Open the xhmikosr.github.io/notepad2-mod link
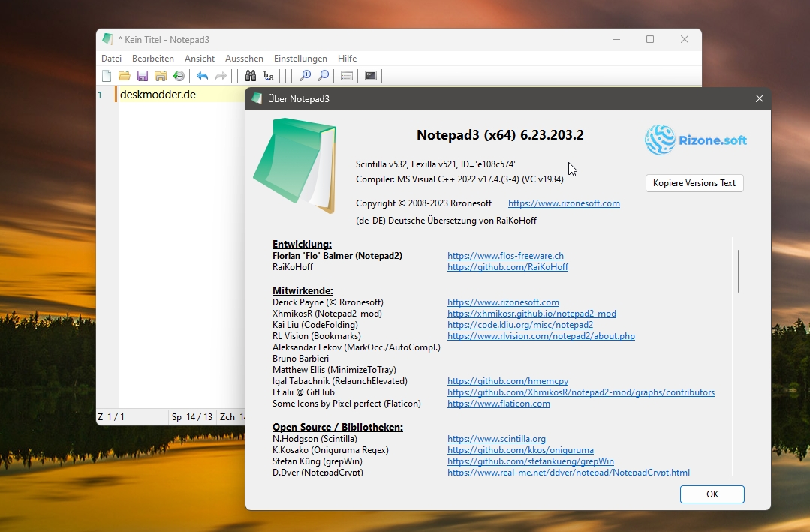Screen dimensions: 810x532 coord(531,314)
